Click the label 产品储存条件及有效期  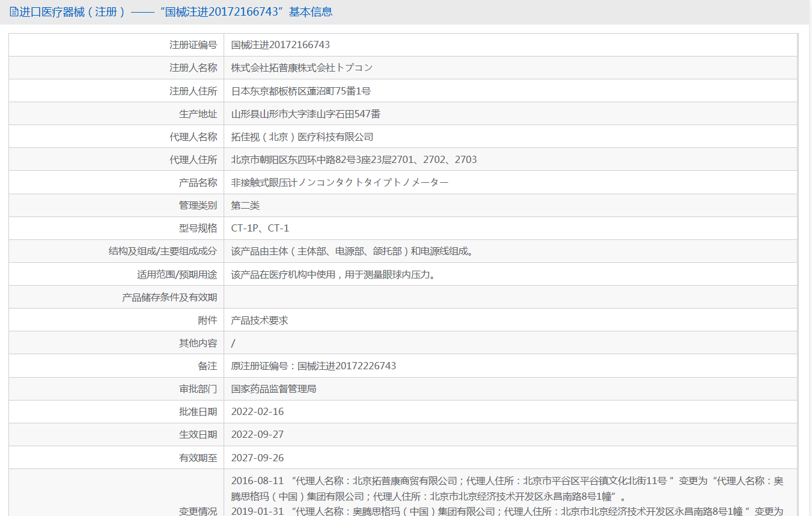pos(169,297)
